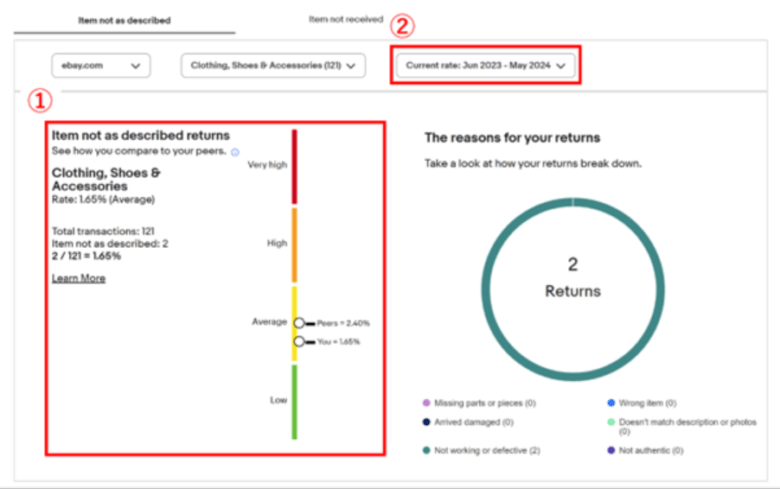This screenshot has width=780, height=489.
Task: Switch to Item not as described tab
Action: 124,20
